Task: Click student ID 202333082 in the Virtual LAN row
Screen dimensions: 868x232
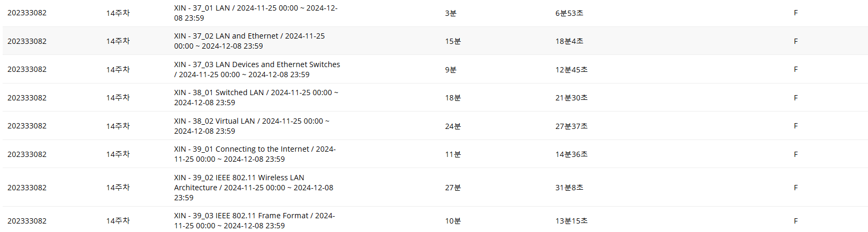Action: click(27, 126)
